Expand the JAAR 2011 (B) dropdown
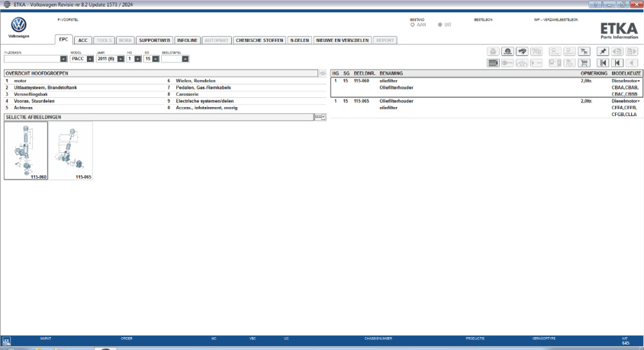Screen dimensions: 644x350 point(120,59)
